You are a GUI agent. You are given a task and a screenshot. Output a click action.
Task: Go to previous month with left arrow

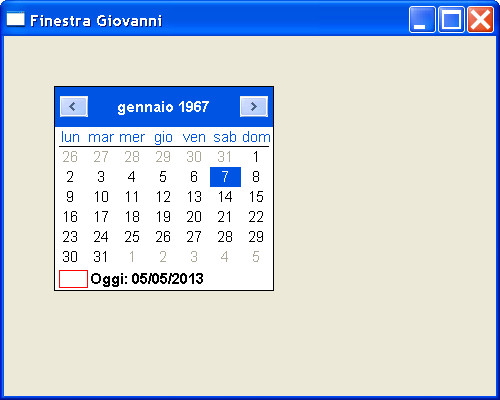tap(74, 107)
